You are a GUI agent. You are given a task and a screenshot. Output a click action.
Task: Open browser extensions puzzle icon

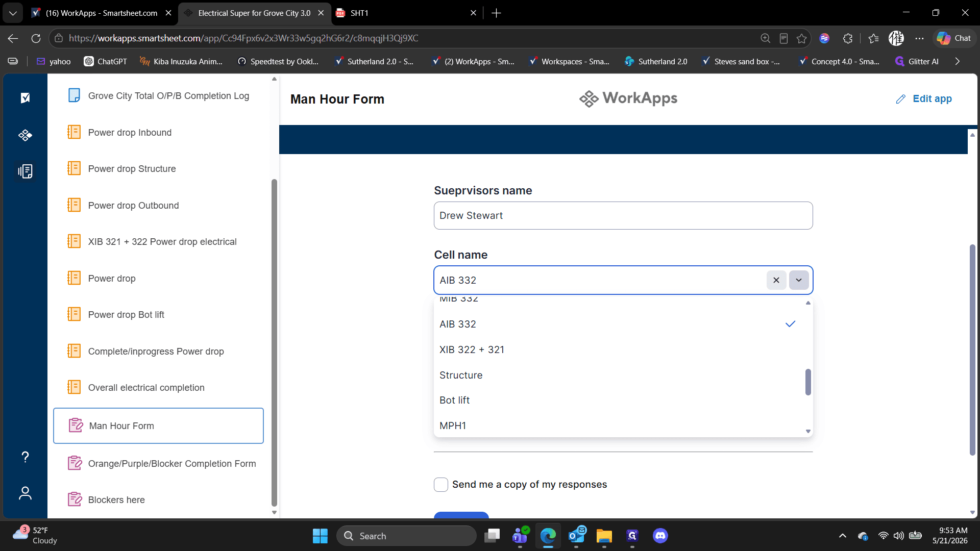(848, 38)
